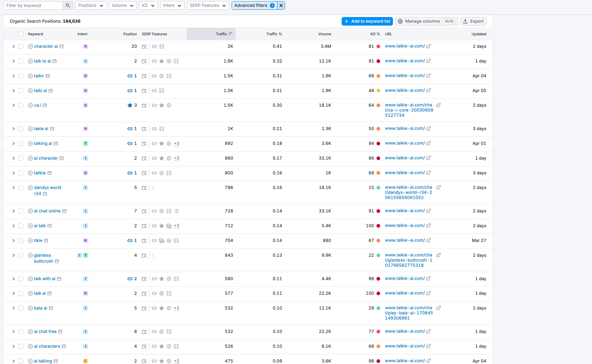The width and height of the screenshot is (592, 364).
Task: Open the dandys-world-r34 URL link
Action: pos(409,192)
